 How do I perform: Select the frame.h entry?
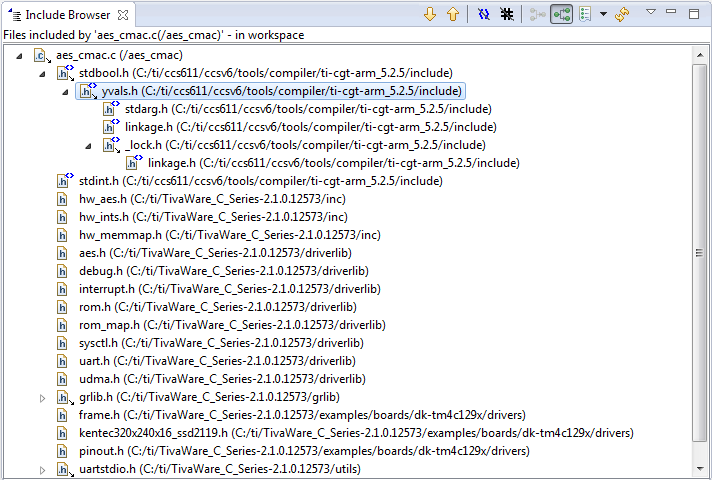pos(302,415)
